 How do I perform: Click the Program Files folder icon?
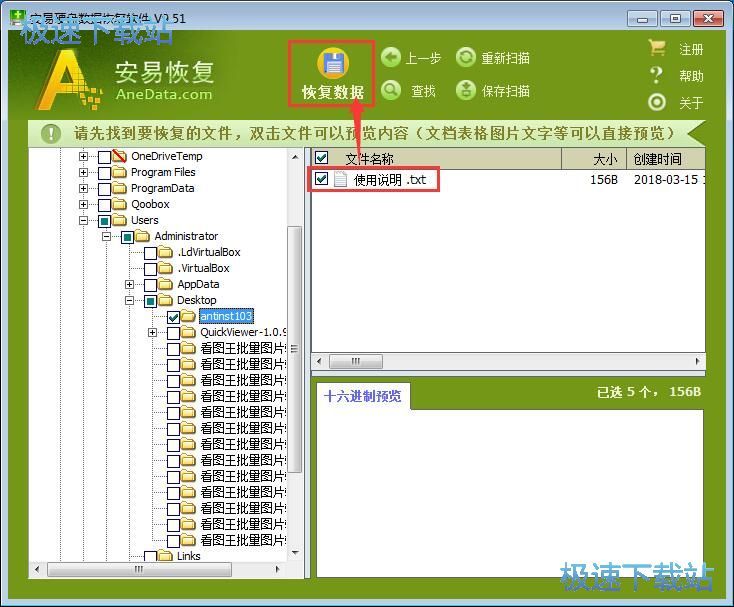[x=120, y=172]
